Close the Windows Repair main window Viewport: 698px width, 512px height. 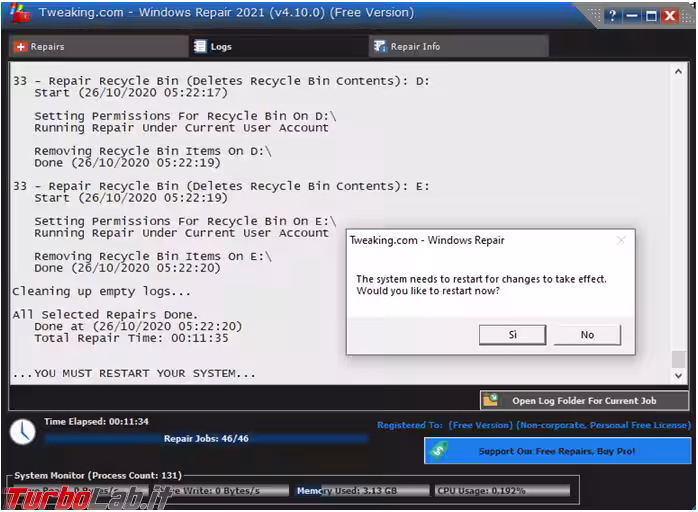tap(670, 16)
